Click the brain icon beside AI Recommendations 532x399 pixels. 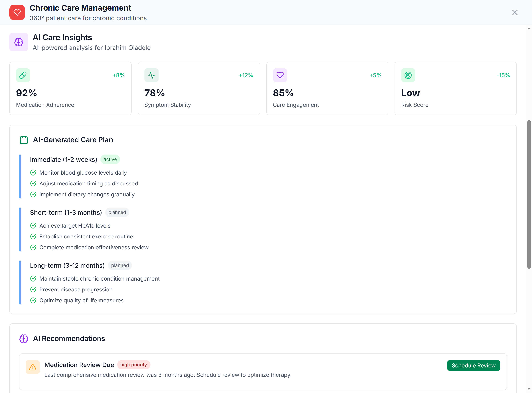click(24, 339)
